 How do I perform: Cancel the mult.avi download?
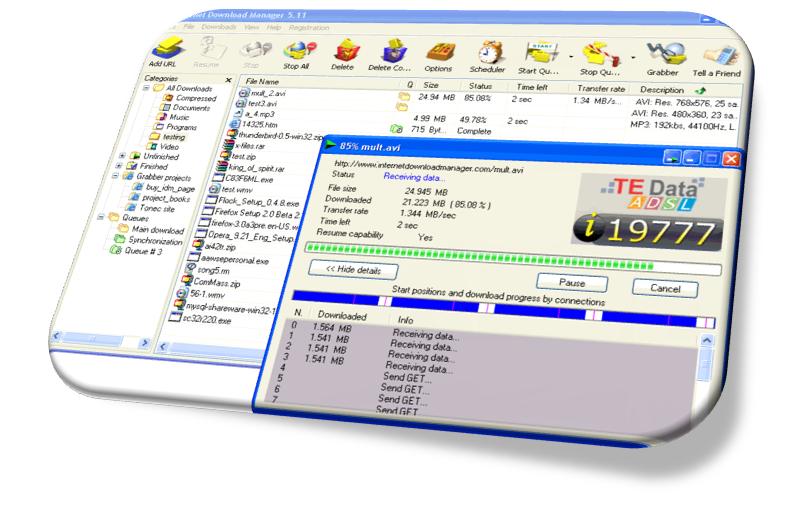click(x=665, y=288)
